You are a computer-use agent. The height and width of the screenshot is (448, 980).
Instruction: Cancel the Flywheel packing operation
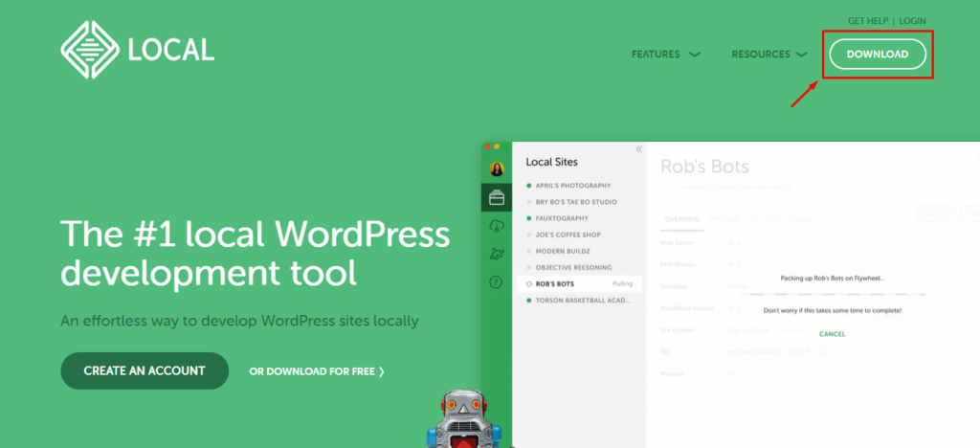coord(832,334)
